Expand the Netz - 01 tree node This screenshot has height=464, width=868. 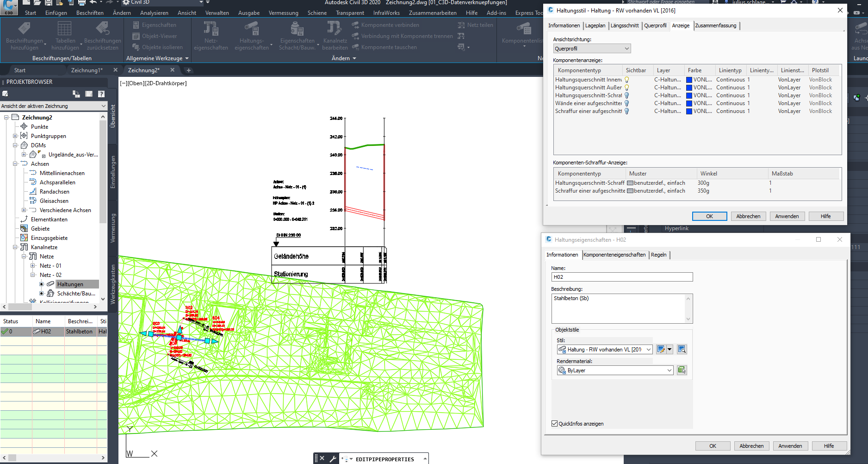click(32, 265)
